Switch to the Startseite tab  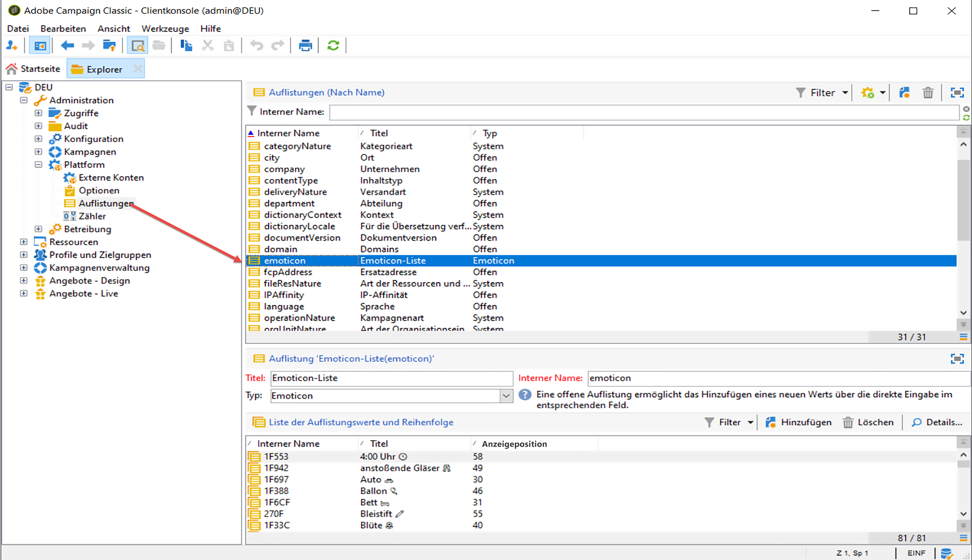click(34, 69)
